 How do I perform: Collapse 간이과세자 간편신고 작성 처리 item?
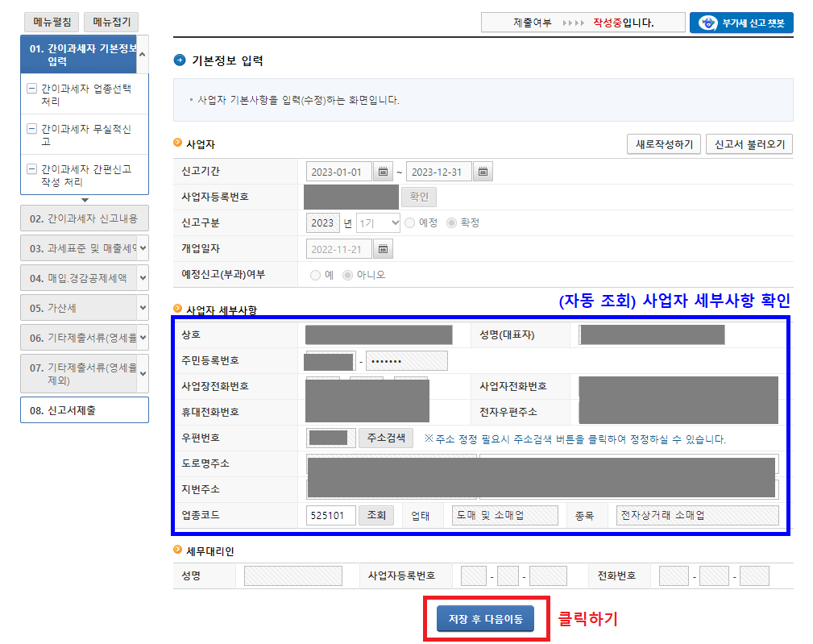pos(31,170)
